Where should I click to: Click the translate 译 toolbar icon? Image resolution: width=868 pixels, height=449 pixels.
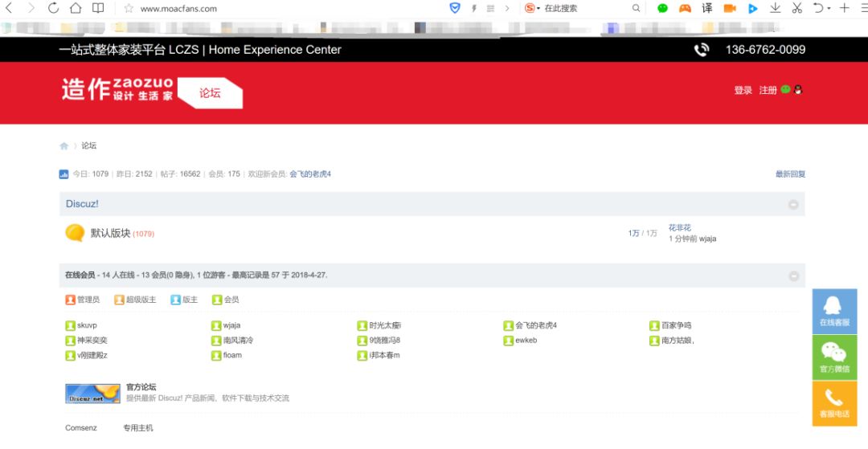707,8
